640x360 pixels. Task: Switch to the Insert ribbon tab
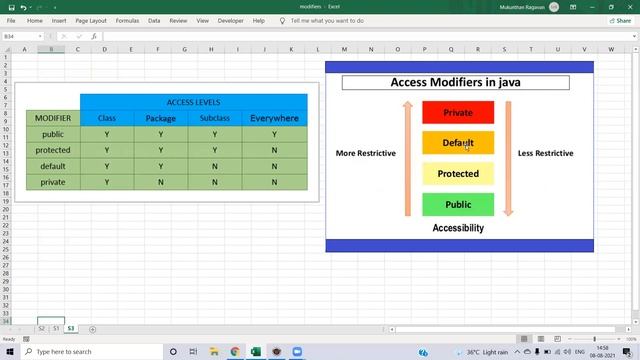59,20
